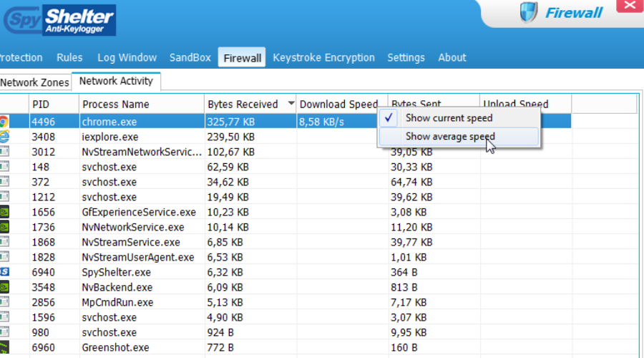Click SpyShelter.exe process name
The width and height of the screenshot is (644, 358).
116,272
